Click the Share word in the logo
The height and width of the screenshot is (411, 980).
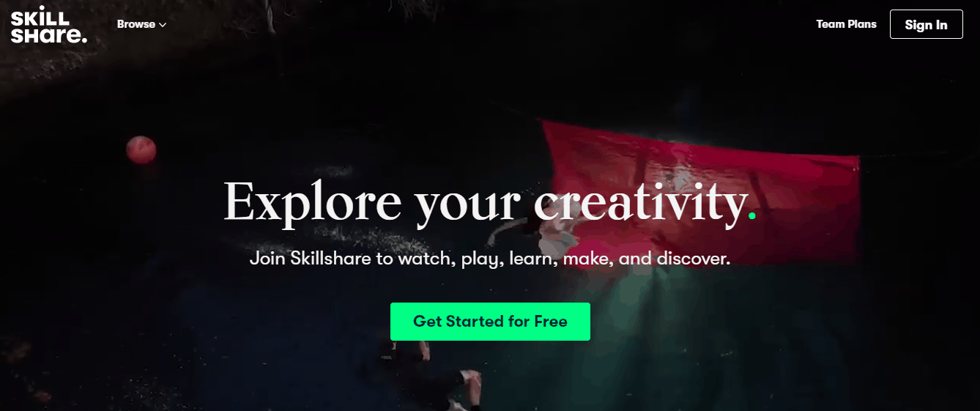click(47, 35)
